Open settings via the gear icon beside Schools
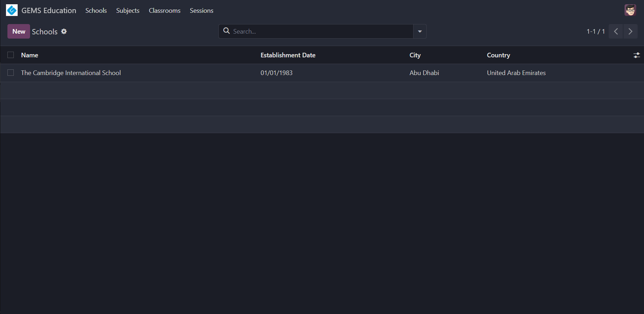Image resolution: width=644 pixels, height=314 pixels. pyautogui.click(x=64, y=31)
